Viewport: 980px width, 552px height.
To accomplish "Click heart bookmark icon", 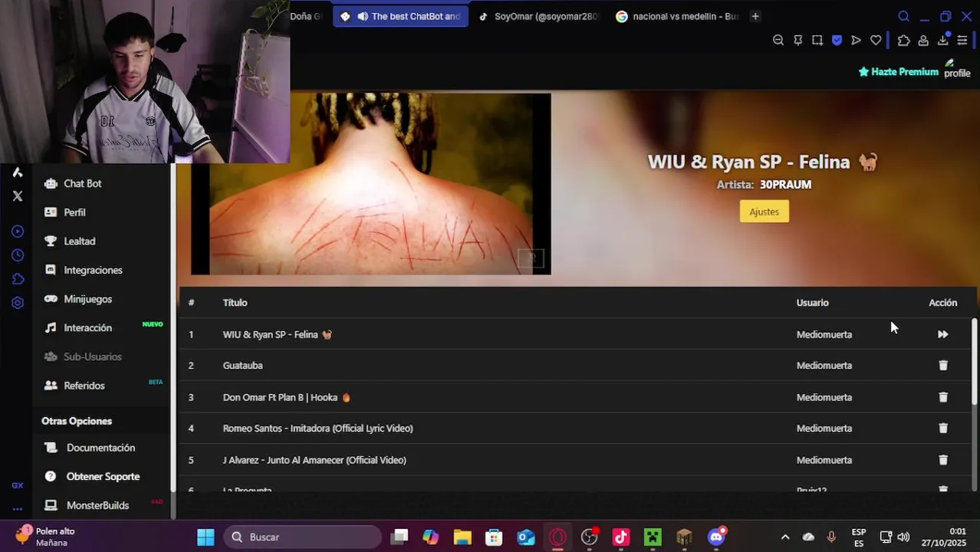I will [876, 41].
